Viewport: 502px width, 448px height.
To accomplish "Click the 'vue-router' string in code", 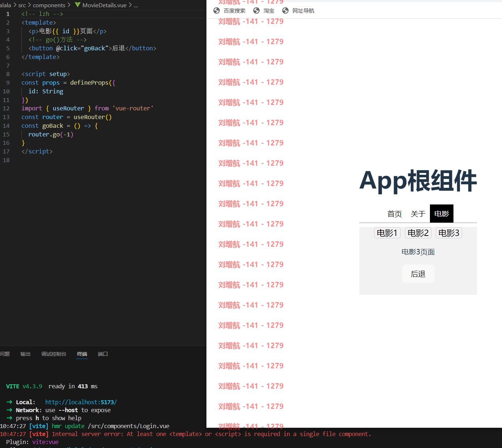I will tap(133, 108).
